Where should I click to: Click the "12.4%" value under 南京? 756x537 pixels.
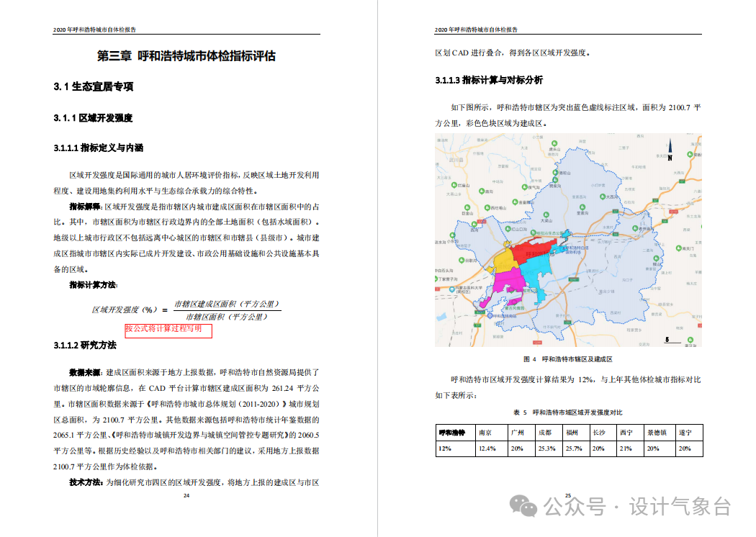(487, 448)
